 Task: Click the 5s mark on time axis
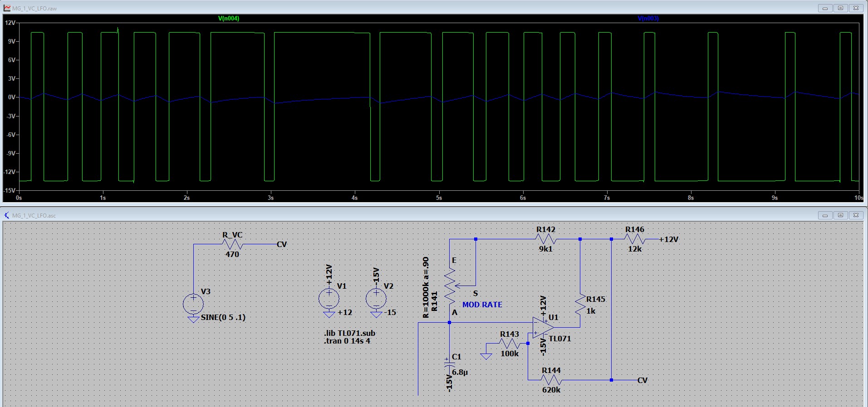439,198
